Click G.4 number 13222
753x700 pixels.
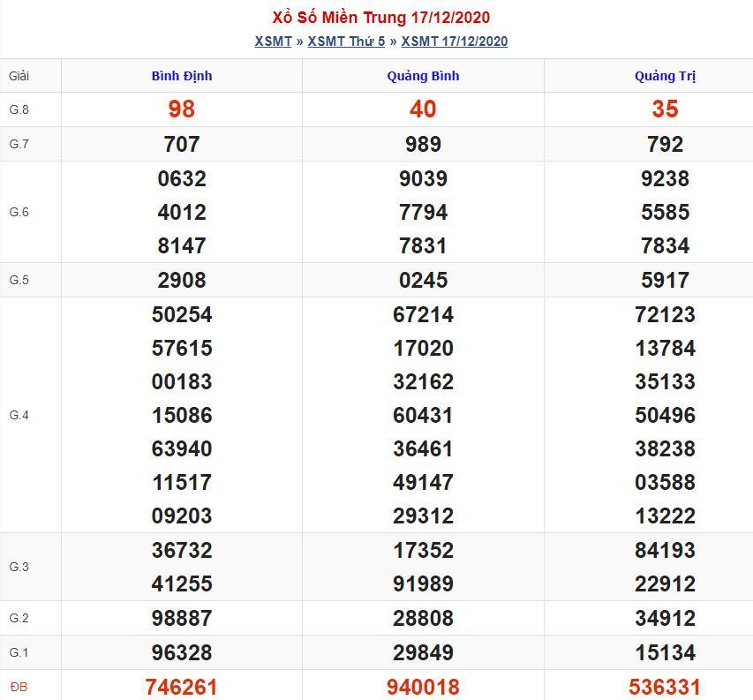[665, 516]
